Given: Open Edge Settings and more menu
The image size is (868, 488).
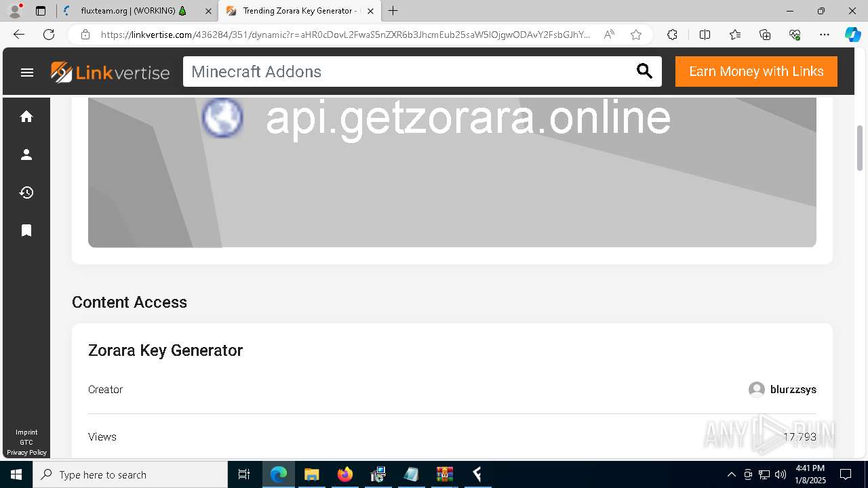Looking at the screenshot, I should click(x=825, y=35).
